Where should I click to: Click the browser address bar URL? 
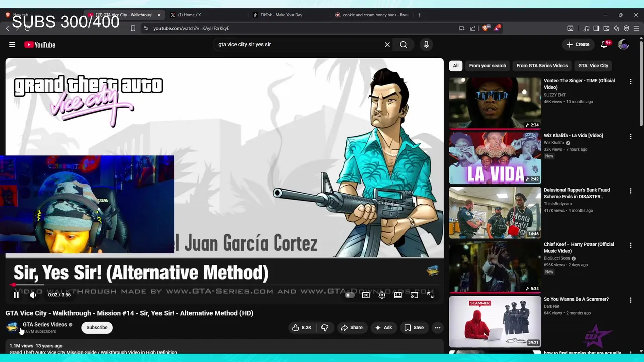191,28
